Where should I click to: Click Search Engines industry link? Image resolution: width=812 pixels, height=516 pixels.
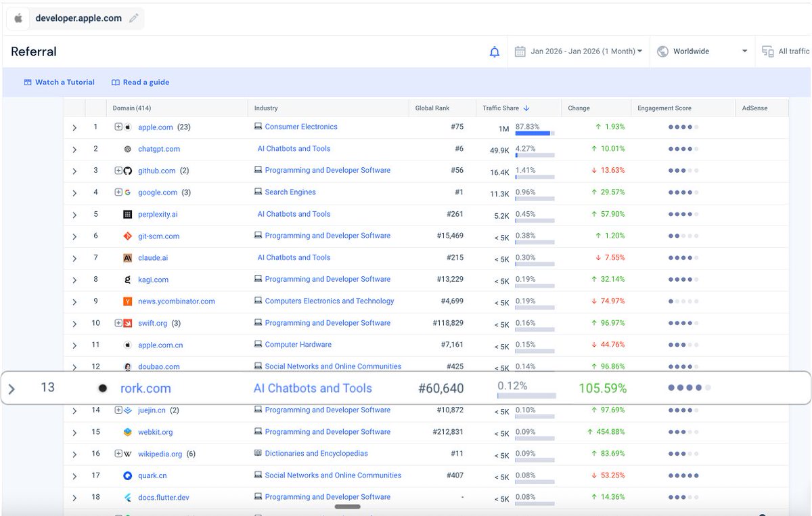[x=290, y=192]
